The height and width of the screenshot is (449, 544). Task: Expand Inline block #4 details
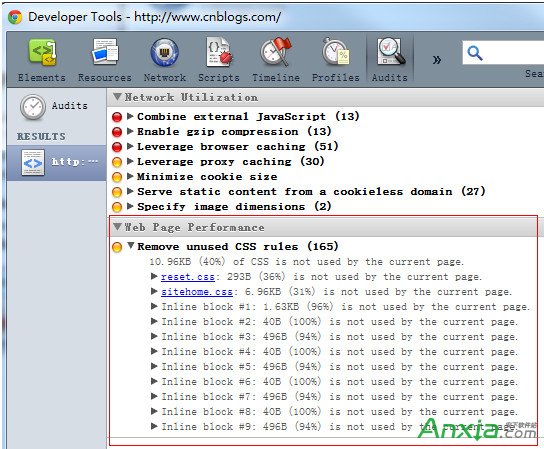tap(154, 351)
